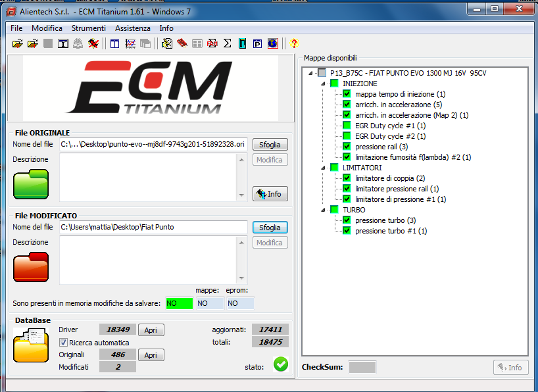
Task: Click the greyed stacked windows toolbar icon
Action: (x=145, y=43)
